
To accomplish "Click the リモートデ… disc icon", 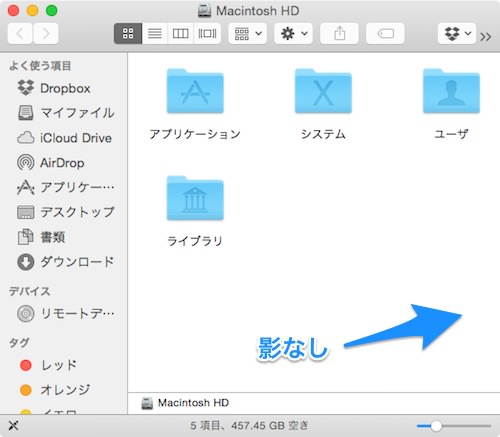I will [26, 313].
